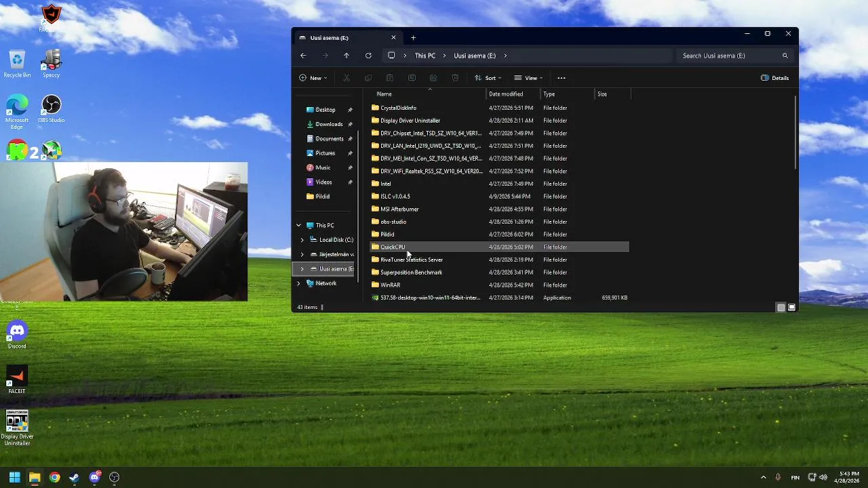868x488 pixels.
Task: Click This PC in the address breadcrumb
Action: coord(425,56)
